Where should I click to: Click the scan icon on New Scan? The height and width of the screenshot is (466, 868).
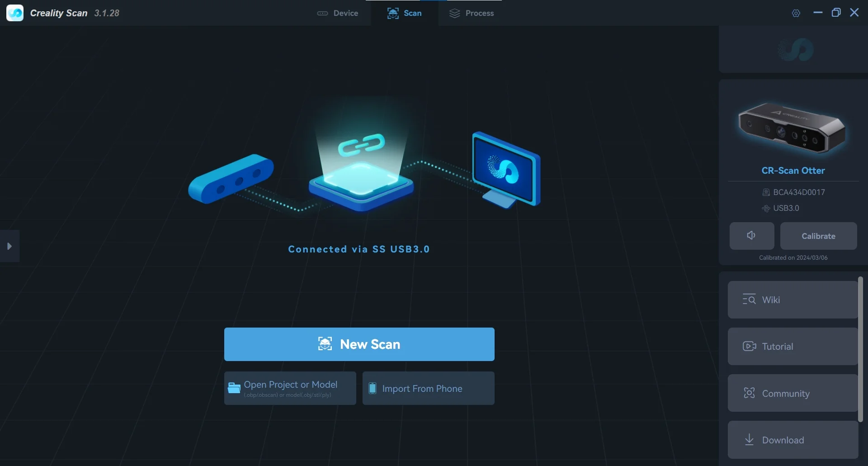[325, 344]
